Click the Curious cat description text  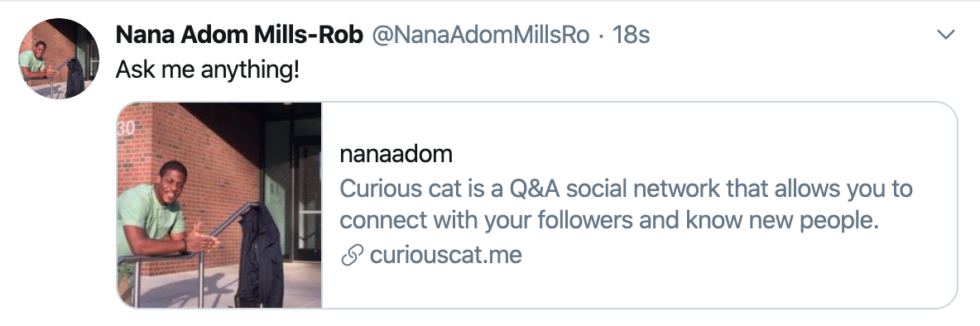[626, 204]
